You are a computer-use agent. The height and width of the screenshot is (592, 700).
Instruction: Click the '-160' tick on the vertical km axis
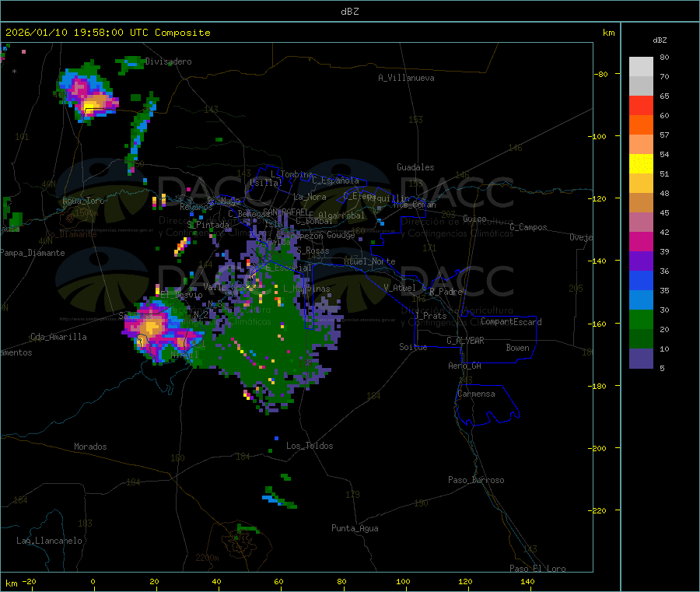click(599, 324)
